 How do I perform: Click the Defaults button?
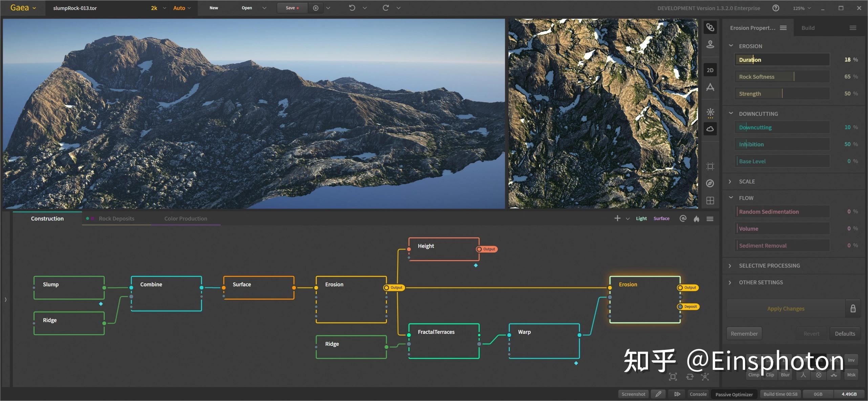coord(845,334)
